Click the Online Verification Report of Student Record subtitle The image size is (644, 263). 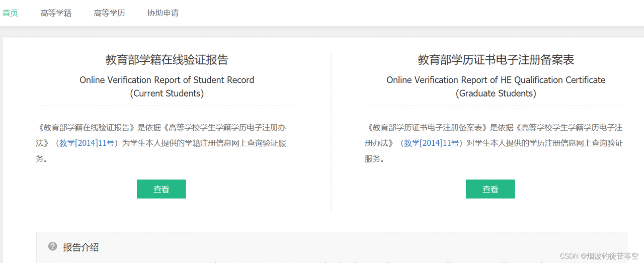pyautogui.click(x=167, y=80)
